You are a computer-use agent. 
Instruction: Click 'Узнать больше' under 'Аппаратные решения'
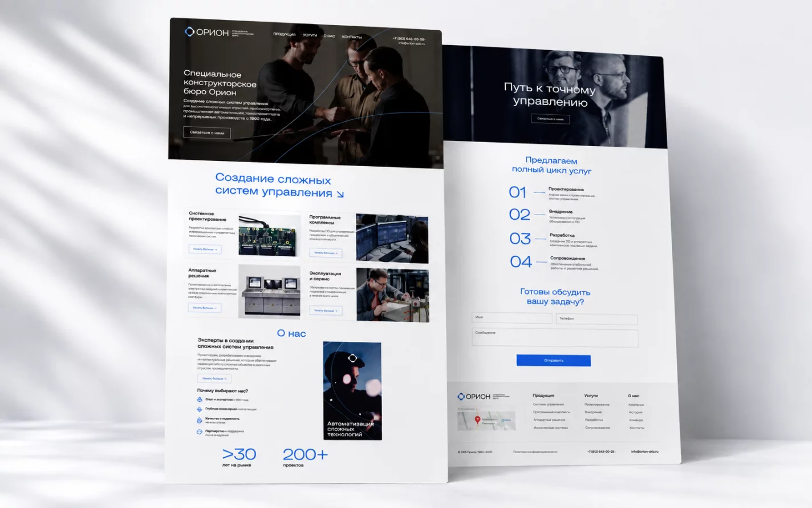pyautogui.click(x=204, y=308)
